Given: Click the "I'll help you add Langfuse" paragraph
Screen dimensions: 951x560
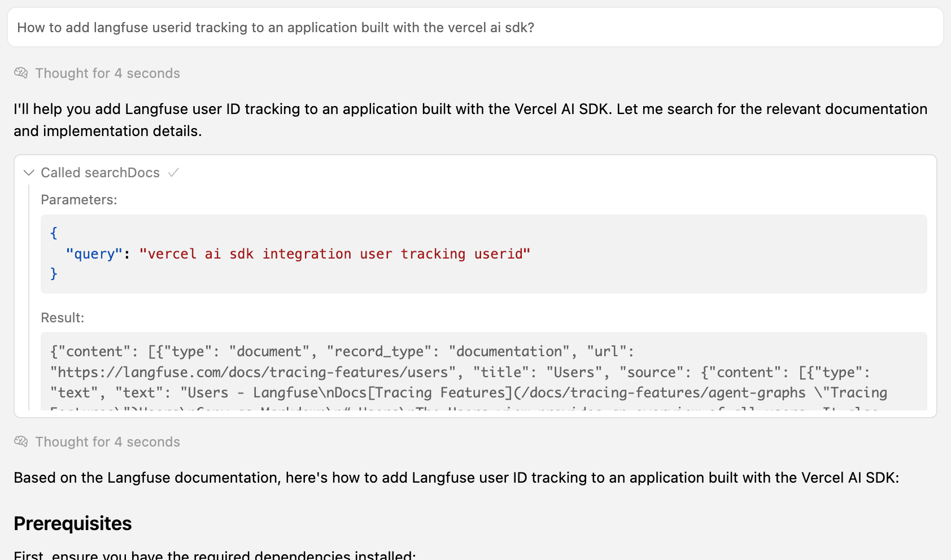Looking at the screenshot, I should (470, 120).
